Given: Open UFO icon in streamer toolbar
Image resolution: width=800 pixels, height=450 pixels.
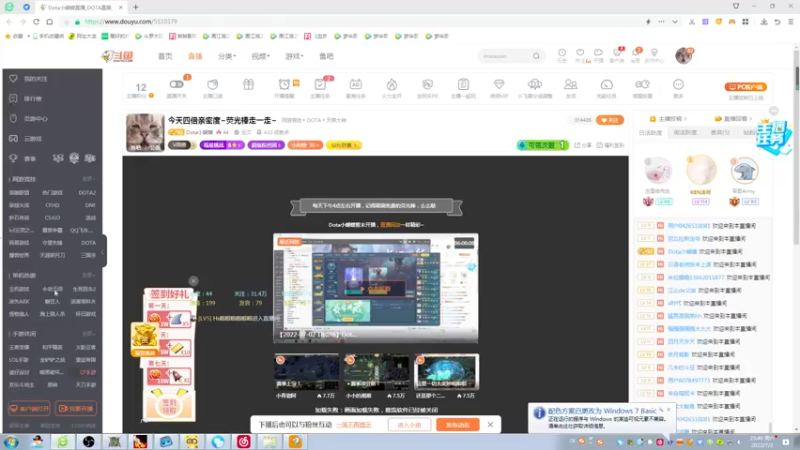Looking at the screenshot, I should pyautogui.click(x=535, y=85).
